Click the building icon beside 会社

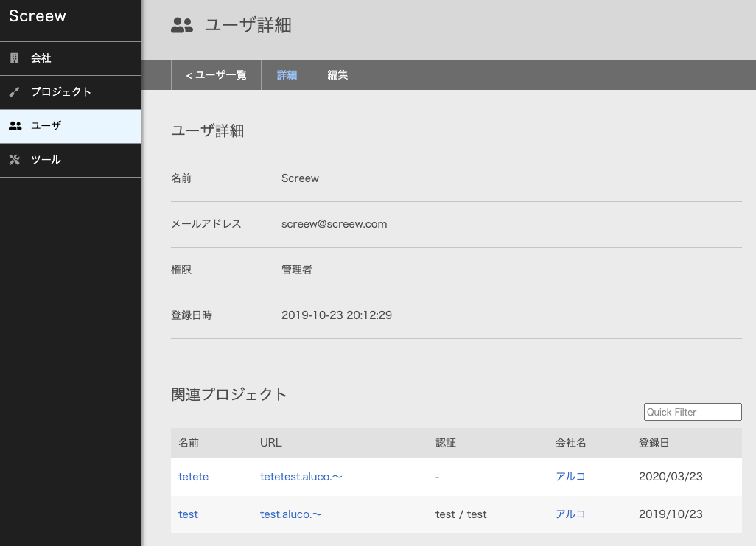pyautogui.click(x=14, y=58)
